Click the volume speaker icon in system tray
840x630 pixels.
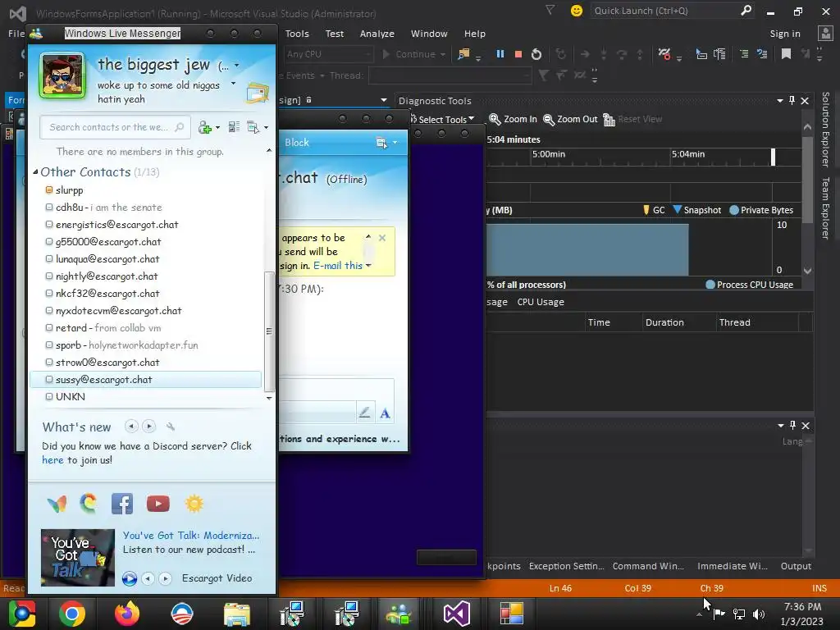coord(759,614)
